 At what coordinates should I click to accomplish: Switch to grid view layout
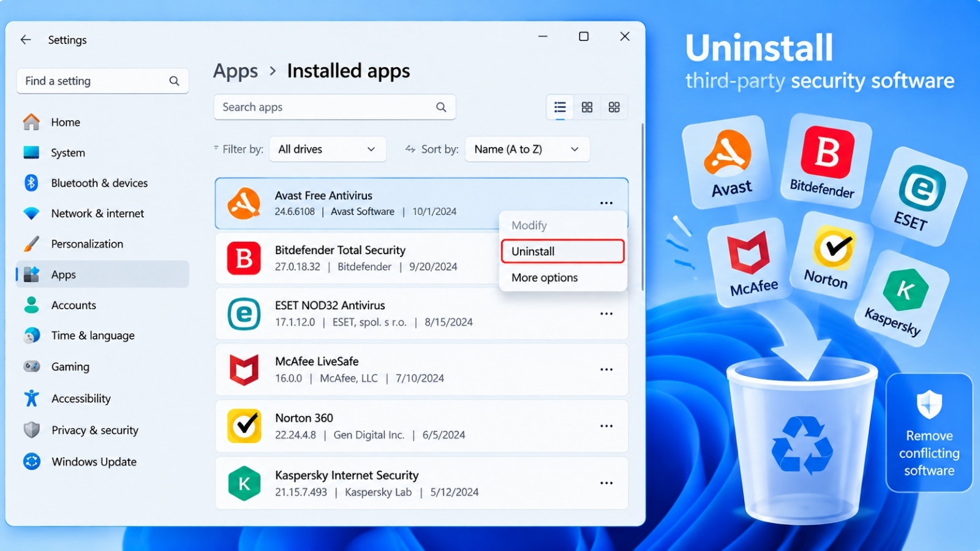[x=587, y=108]
